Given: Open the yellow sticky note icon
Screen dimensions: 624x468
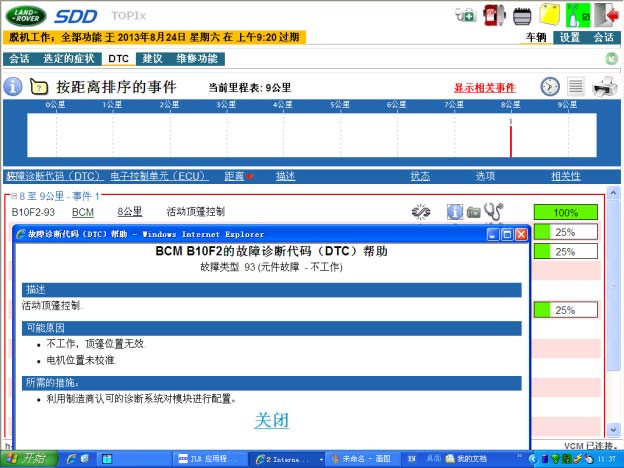Looking at the screenshot, I should click(x=550, y=14).
